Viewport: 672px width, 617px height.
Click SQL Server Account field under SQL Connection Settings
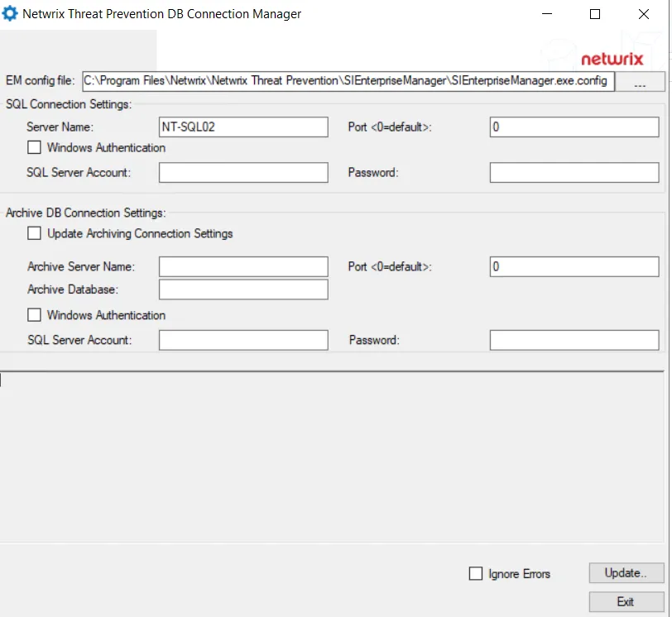[x=243, y=173]
